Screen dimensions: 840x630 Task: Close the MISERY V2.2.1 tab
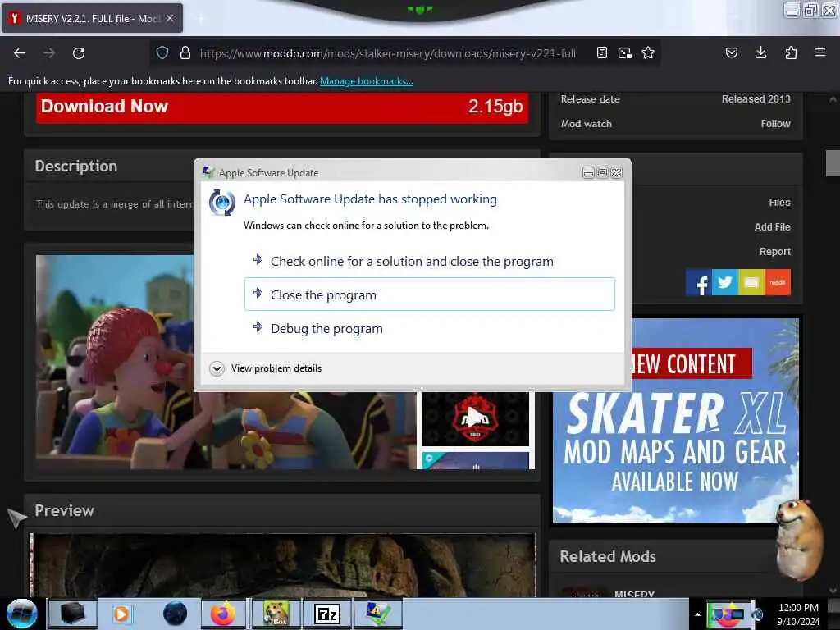point(170,18)
